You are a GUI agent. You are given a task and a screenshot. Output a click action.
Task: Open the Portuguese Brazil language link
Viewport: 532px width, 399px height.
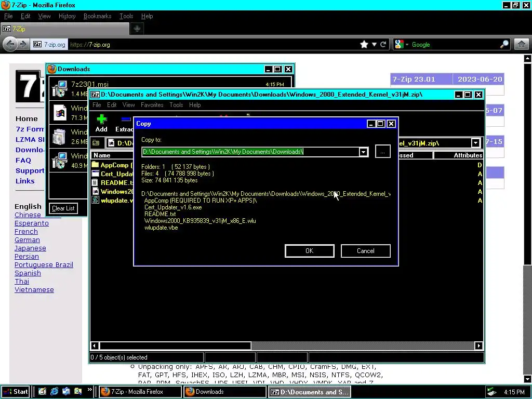(44, 264)
